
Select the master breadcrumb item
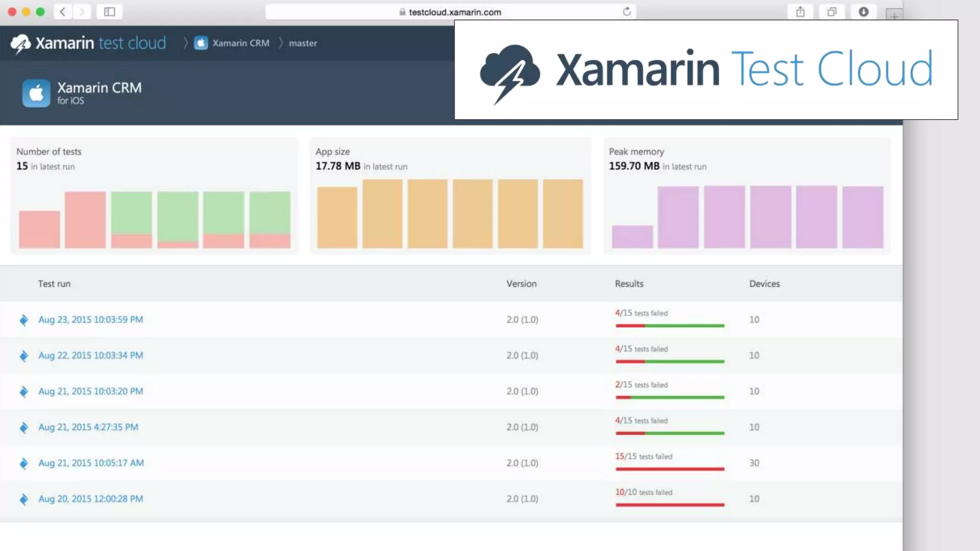tap(303, 43)
